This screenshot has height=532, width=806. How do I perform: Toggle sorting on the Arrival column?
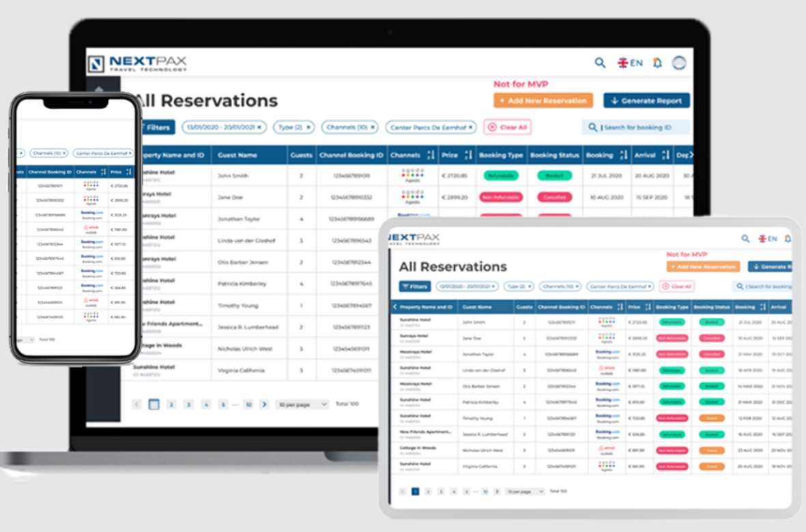pos(665,155)
